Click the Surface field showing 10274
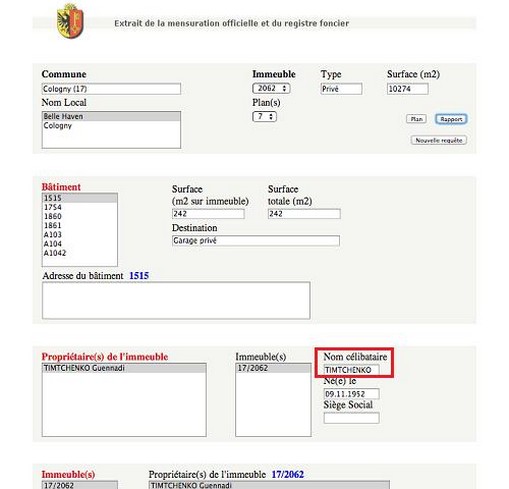 tap(407, 89)
